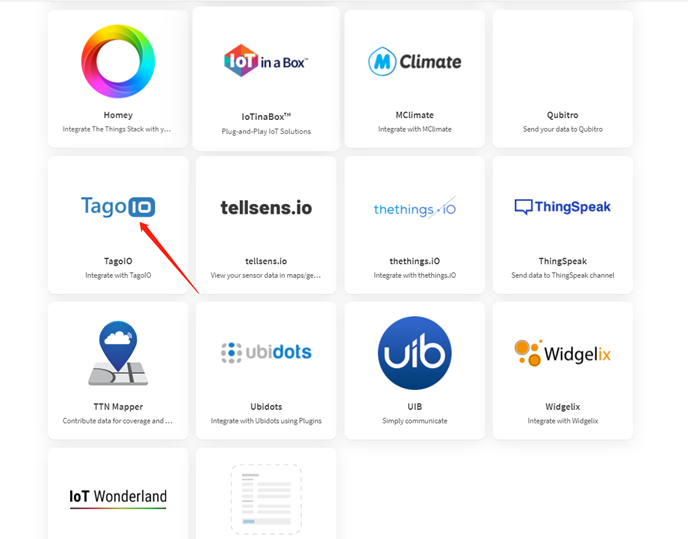Open the Widgelix card title
This screenshot has height=539, width=688.
click(x=563, y=407)
